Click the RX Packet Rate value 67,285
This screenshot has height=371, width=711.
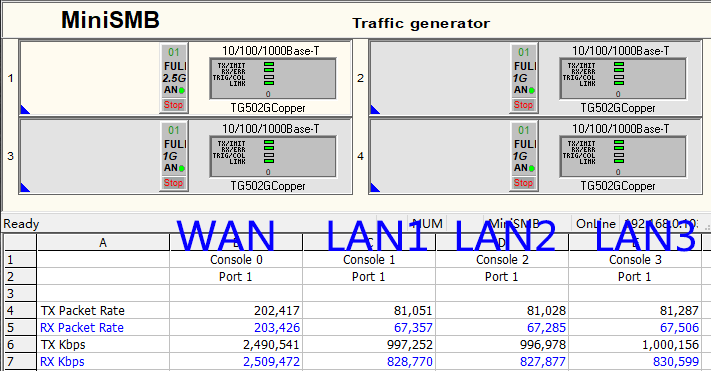546,327
